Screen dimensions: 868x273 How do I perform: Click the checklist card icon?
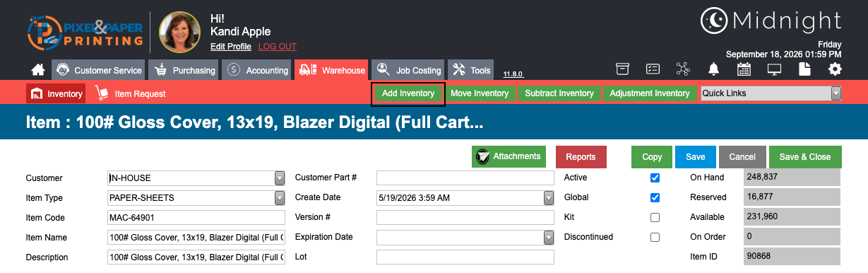pos(653,69)
